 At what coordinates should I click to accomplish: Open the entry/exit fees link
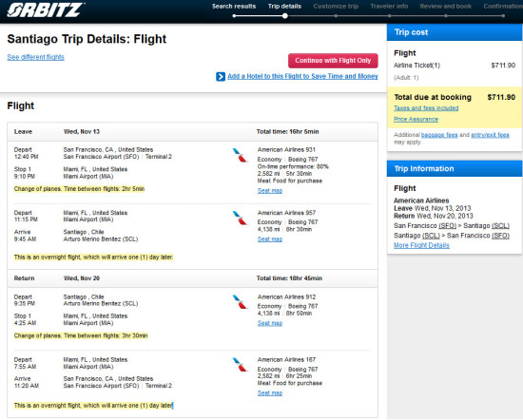click(x=490, y=135)
